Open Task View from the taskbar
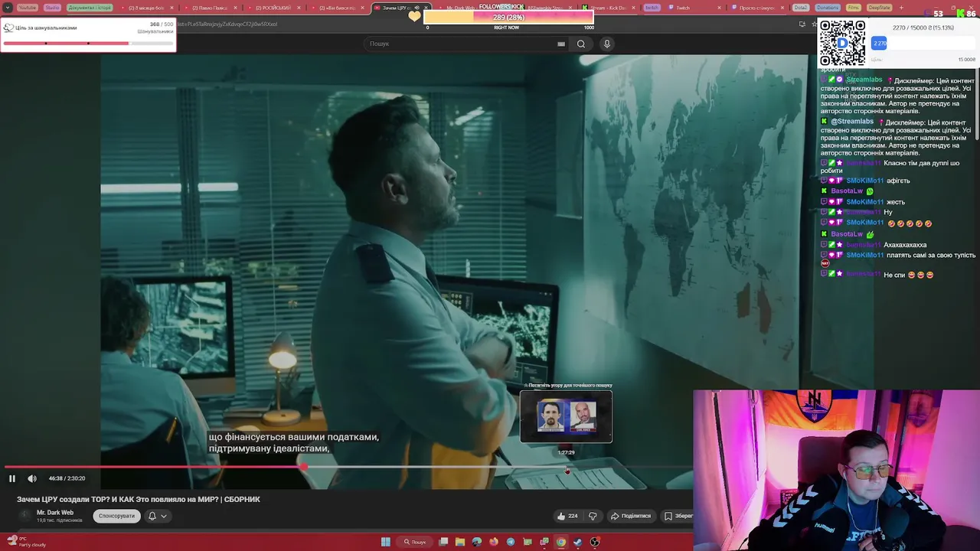This screenshot has width=980, height=551. click(x=443, y=542)
